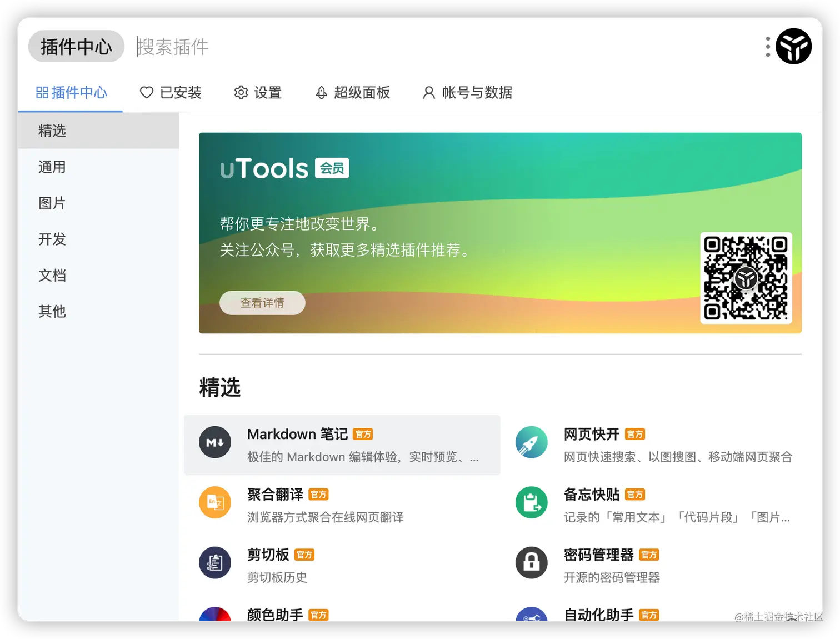Select the 其他 category in sidebar
840x639 pixels.
52,312
